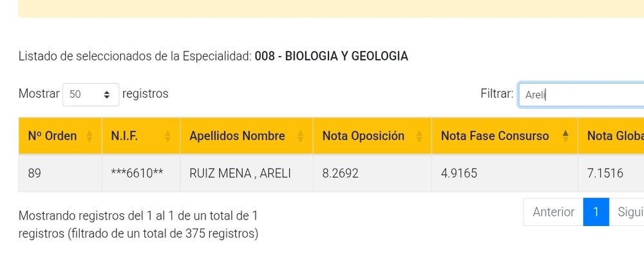
Task: Toggle Nota Fase Consurso sort arrow
Action: tap(565, 136)
